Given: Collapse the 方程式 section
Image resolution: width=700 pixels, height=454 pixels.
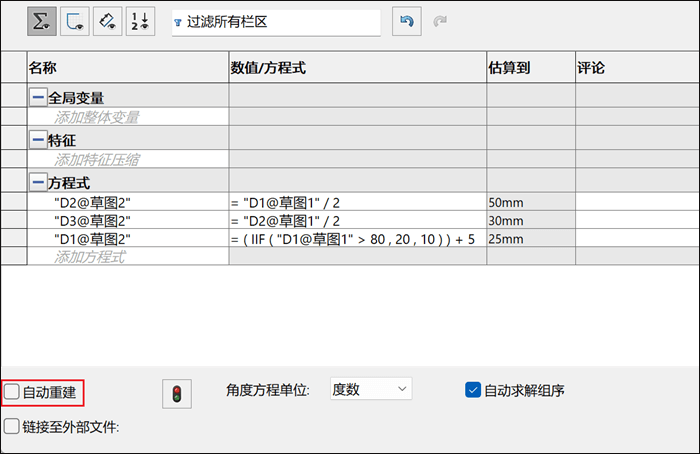Looking at the screenshot, I should [38, 182].
